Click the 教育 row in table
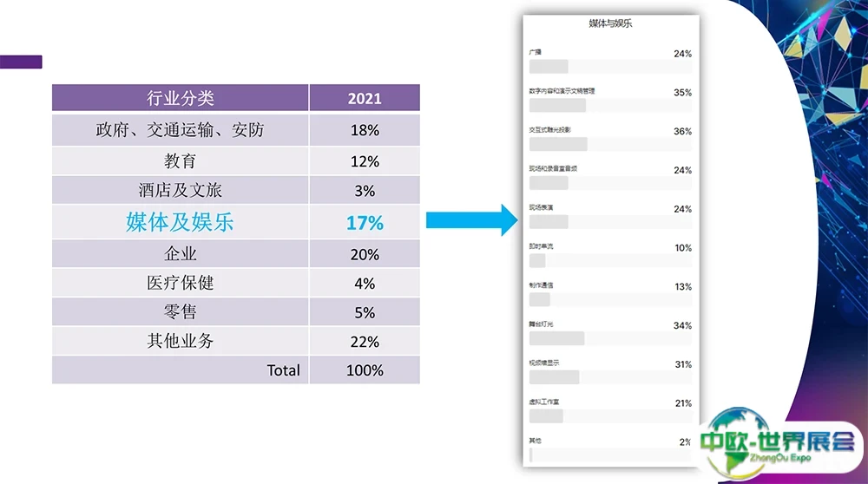 click(180, 161)
